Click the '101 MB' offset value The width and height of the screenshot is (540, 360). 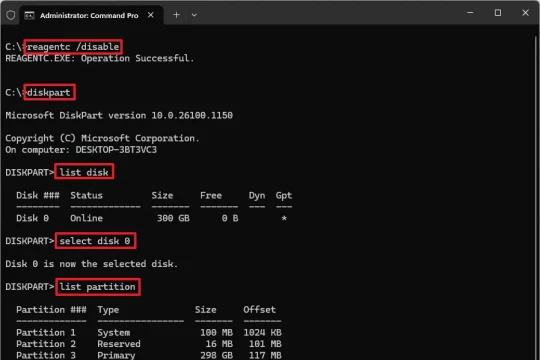pos(265,344)
